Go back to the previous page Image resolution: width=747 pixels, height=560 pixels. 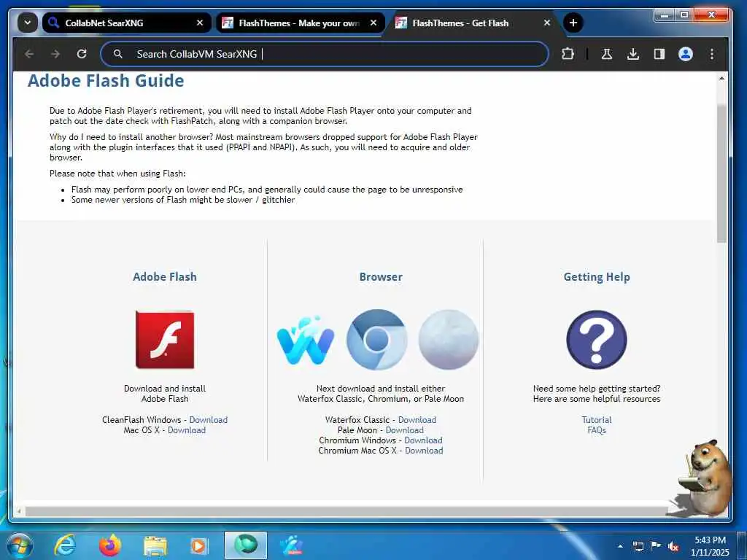[29, 54]
